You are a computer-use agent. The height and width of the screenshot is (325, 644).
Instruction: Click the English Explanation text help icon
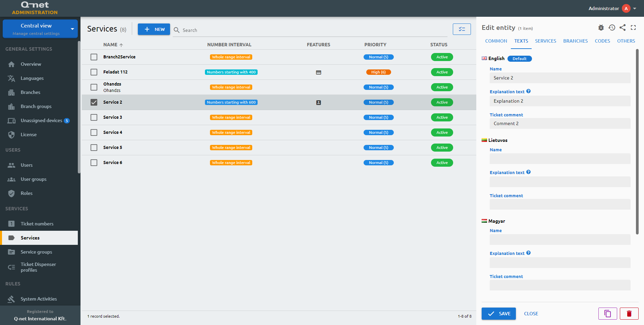(528, 91)
